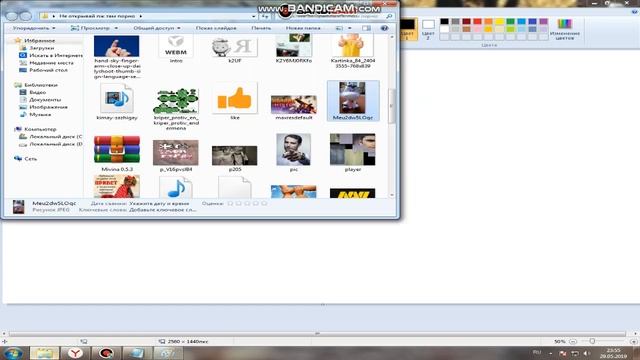Click the first rating star in details pane
640x360 pixels.
tap(230, 203)
